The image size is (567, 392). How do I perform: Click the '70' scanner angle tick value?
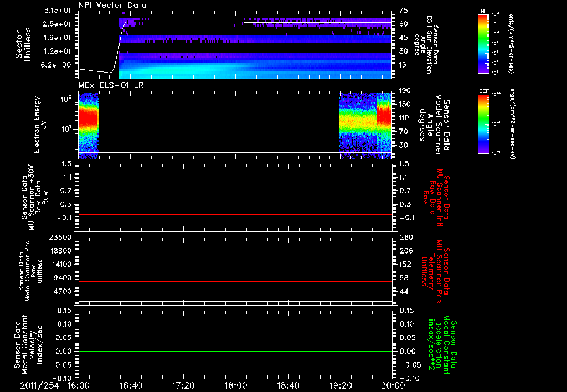tap(404, 132)
